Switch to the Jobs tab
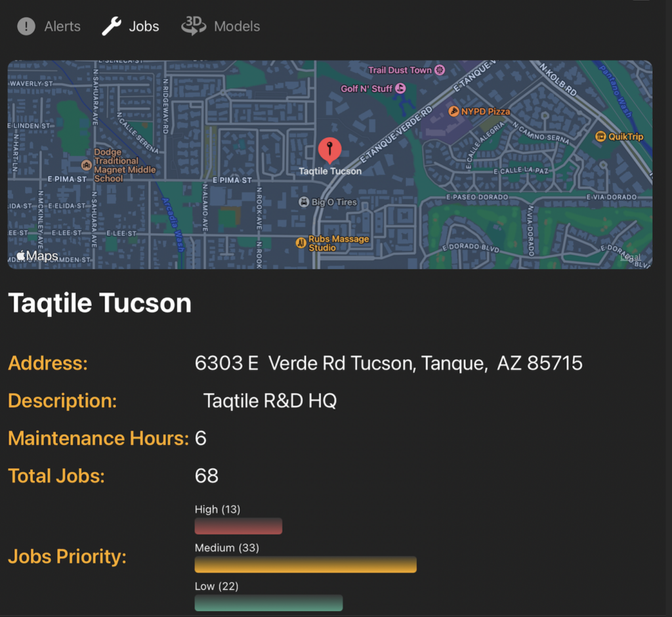This screenshot has width=672, height=617. [131, 26]
